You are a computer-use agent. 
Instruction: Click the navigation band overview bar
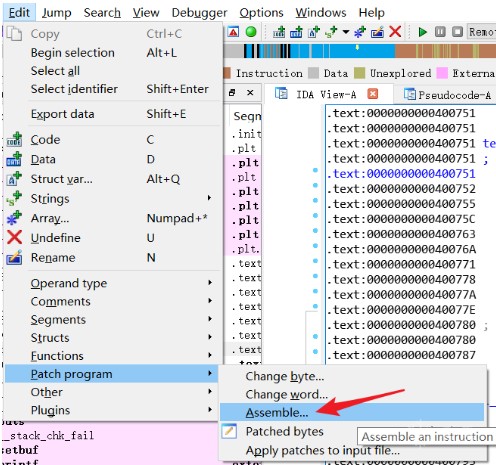(360, 51)
